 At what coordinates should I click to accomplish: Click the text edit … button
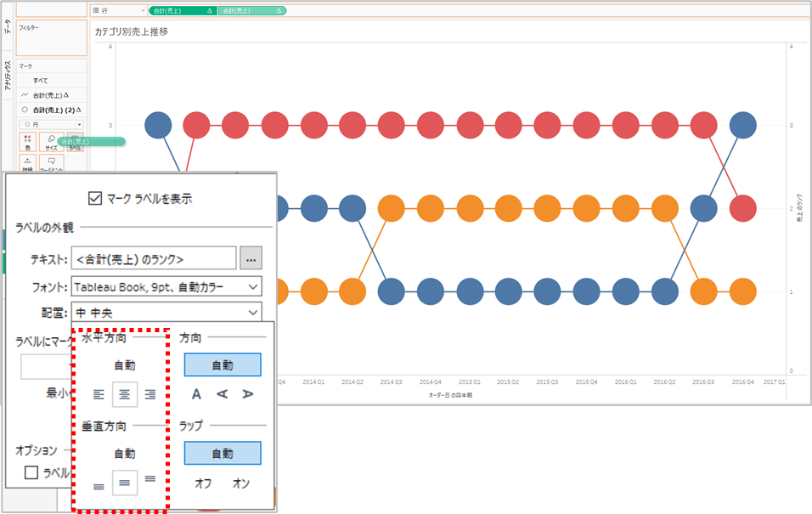251,258
